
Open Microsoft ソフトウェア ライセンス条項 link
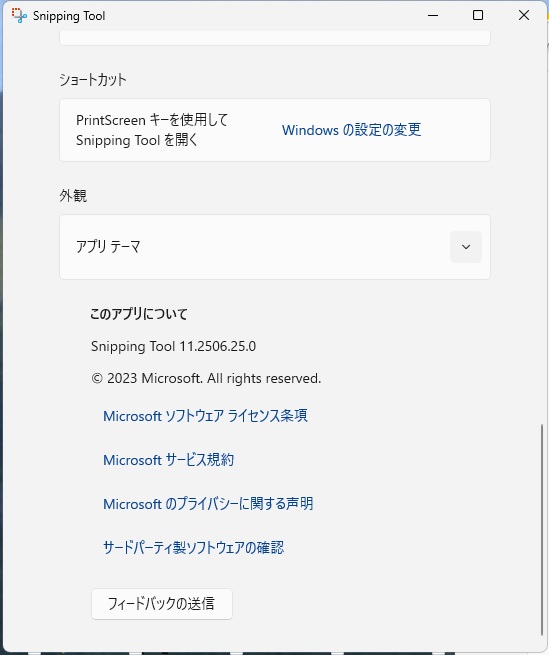tap(205, 416)
